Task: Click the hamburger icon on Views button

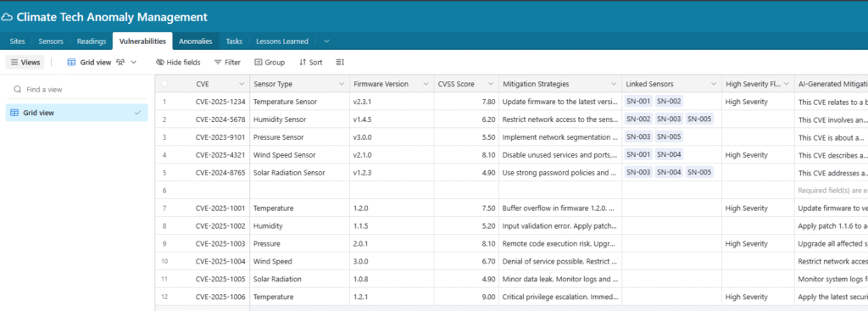Action: coord(14,63)
